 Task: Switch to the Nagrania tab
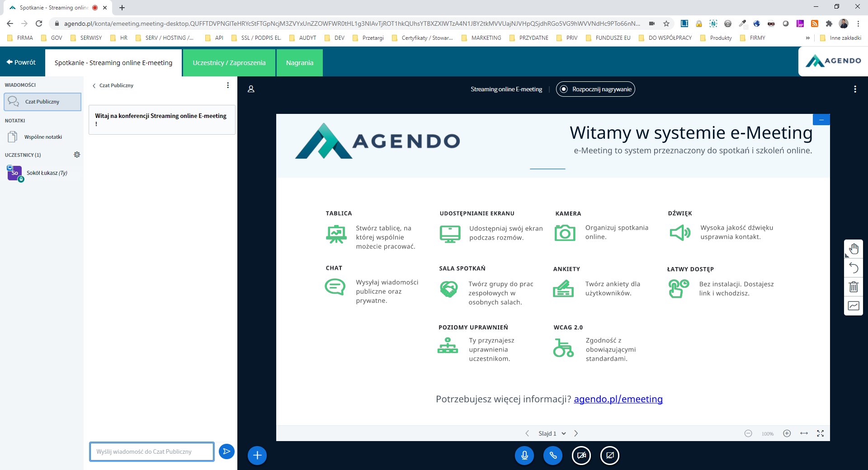299,63
